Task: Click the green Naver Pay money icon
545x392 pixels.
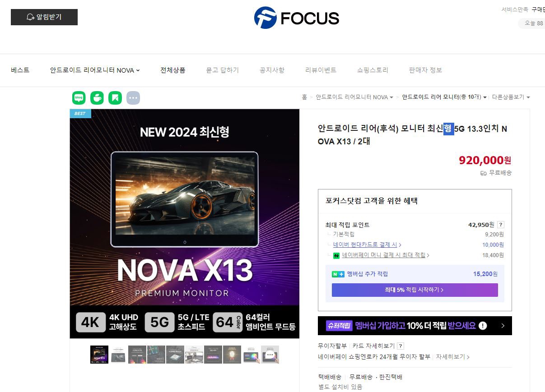Action: click(336, 255)
